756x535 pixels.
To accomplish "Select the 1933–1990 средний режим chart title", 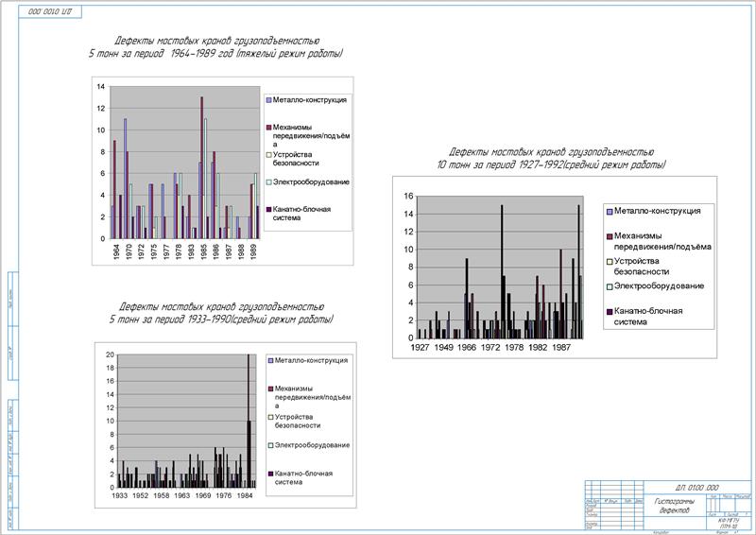I will [221, 313].
